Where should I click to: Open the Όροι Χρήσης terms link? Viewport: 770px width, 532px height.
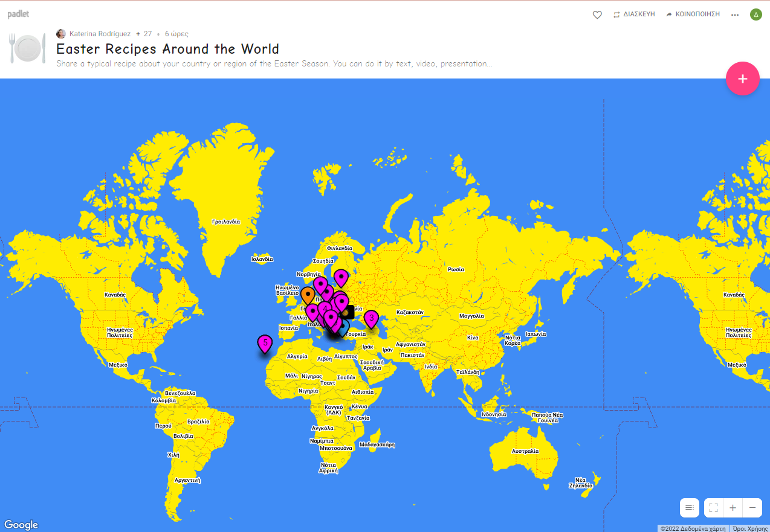click(x=749, y=528)
